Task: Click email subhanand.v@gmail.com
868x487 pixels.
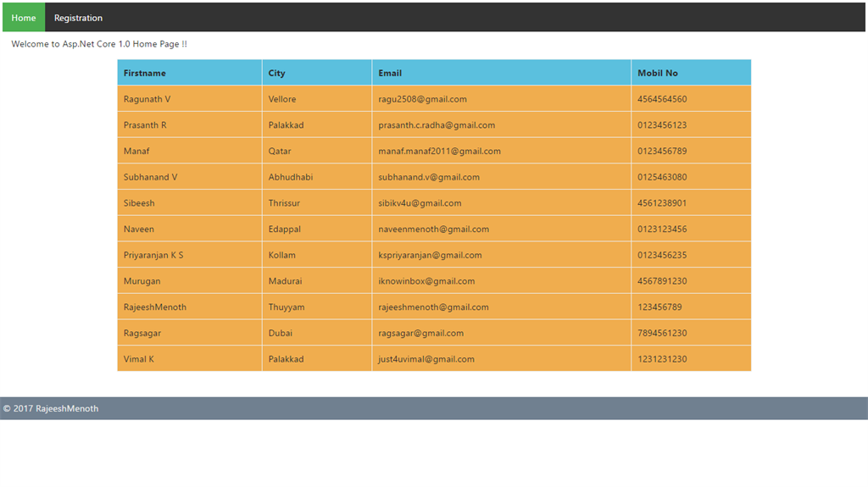Action: (x=429, y=177)
